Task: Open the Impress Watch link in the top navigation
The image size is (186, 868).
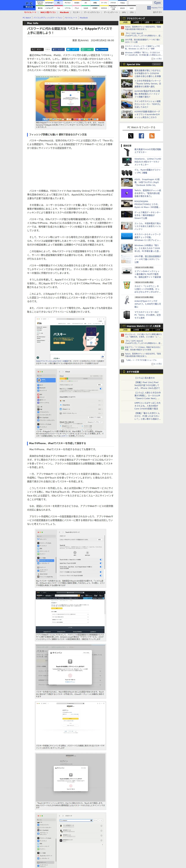Action: pos(40,3)
